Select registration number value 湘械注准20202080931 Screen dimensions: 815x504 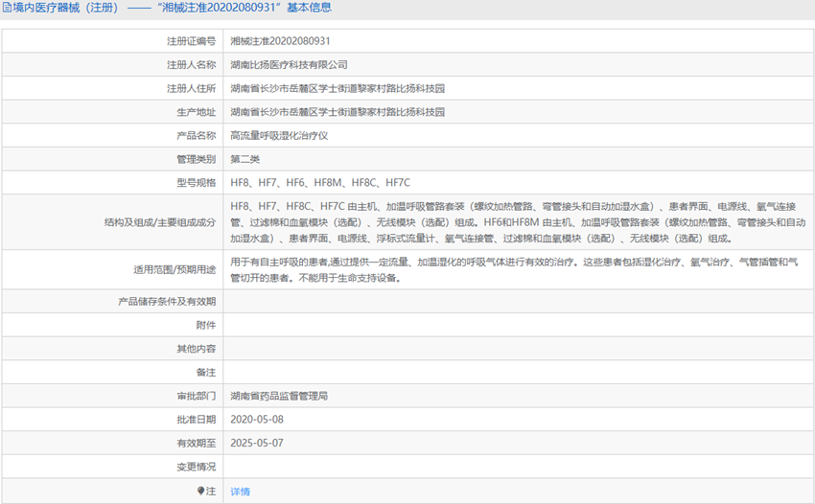(x=280, y=41)
